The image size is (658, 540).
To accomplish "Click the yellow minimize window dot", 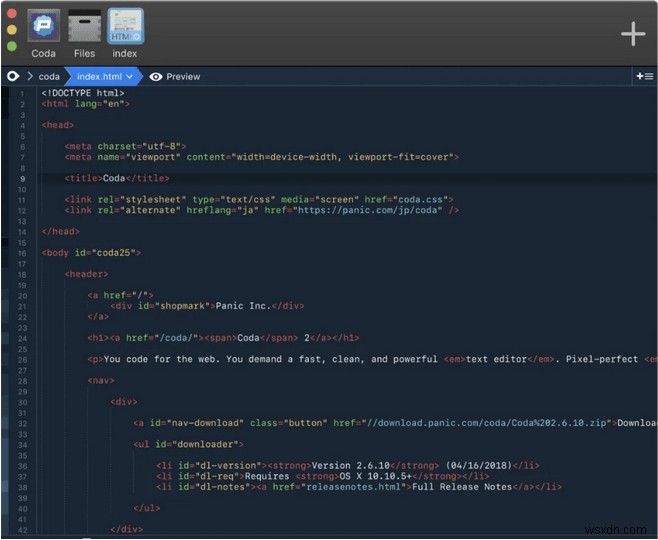I will tap(12, 30).
